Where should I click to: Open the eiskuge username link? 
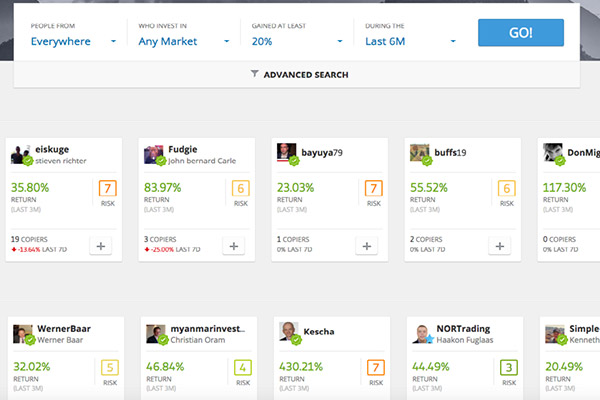52,149
